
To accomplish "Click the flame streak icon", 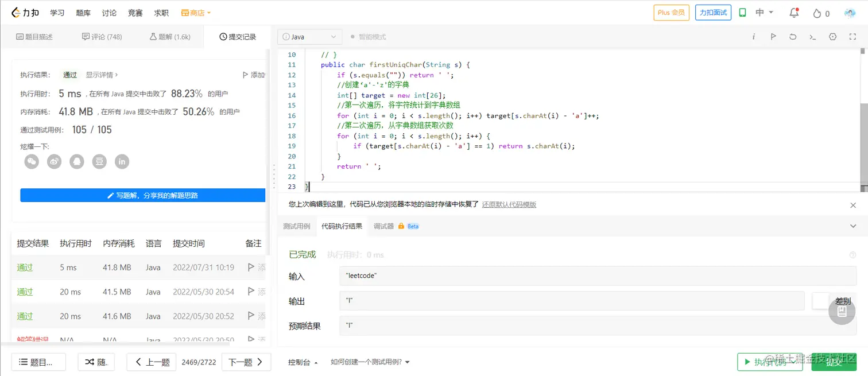I will (817, 13).
